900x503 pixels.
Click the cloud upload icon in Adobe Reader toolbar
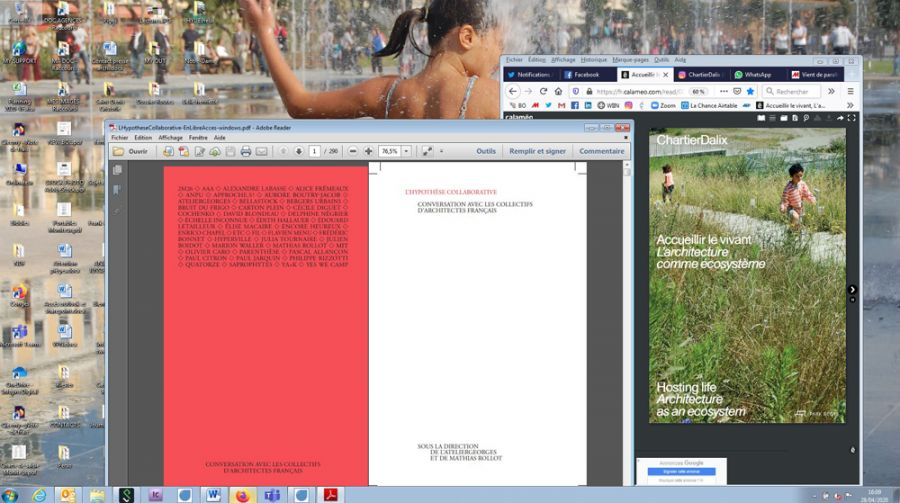[215, 152]
